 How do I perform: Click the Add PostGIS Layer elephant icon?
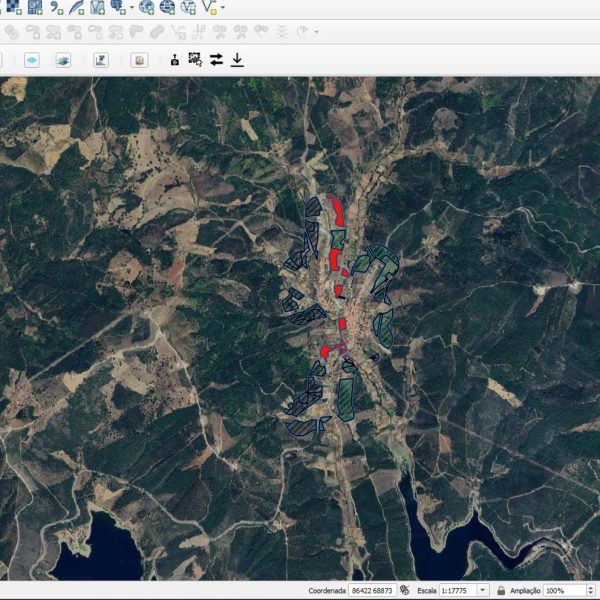[117, 7]
